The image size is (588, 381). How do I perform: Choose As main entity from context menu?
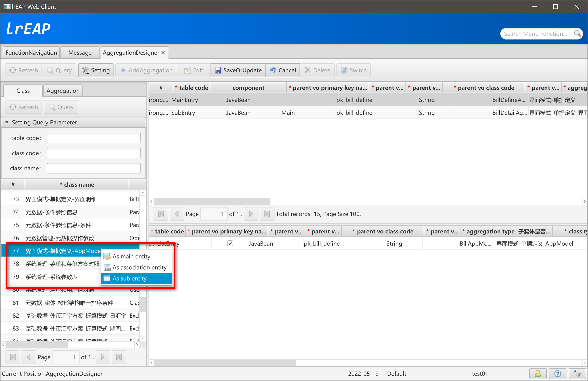coord(136,256)
